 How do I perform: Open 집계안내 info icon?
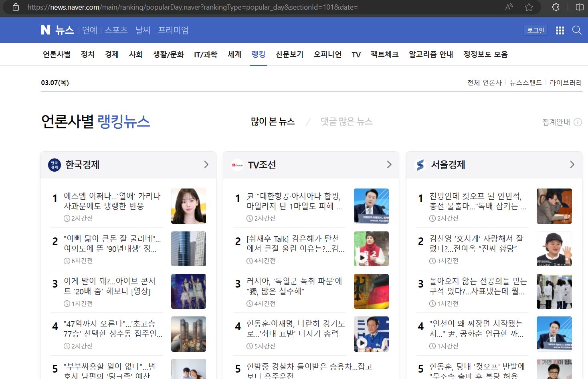[x=577, y=122]
